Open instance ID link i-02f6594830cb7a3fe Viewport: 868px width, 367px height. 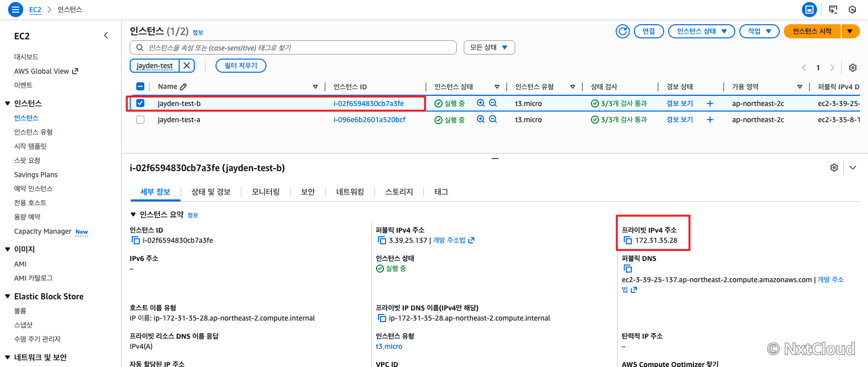(x=368, y=103)
